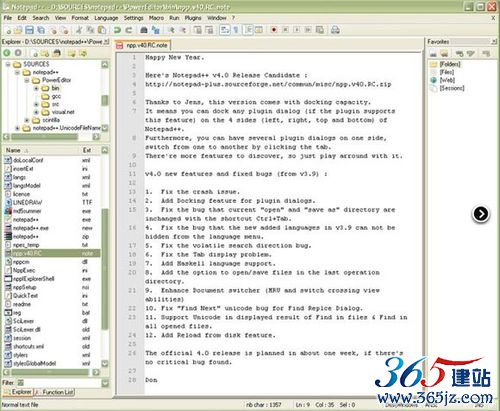Click the folder tree vertical scrollbar thumb
The image size is (500, 411).
point(105,100)
